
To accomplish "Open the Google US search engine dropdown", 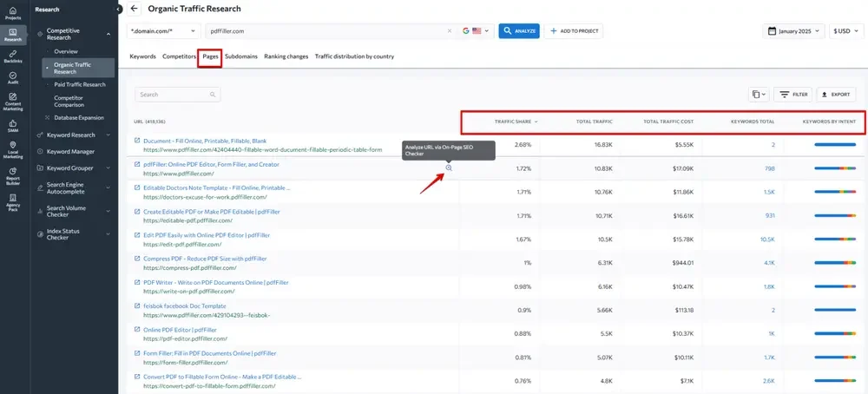I will tap(476, 31).
